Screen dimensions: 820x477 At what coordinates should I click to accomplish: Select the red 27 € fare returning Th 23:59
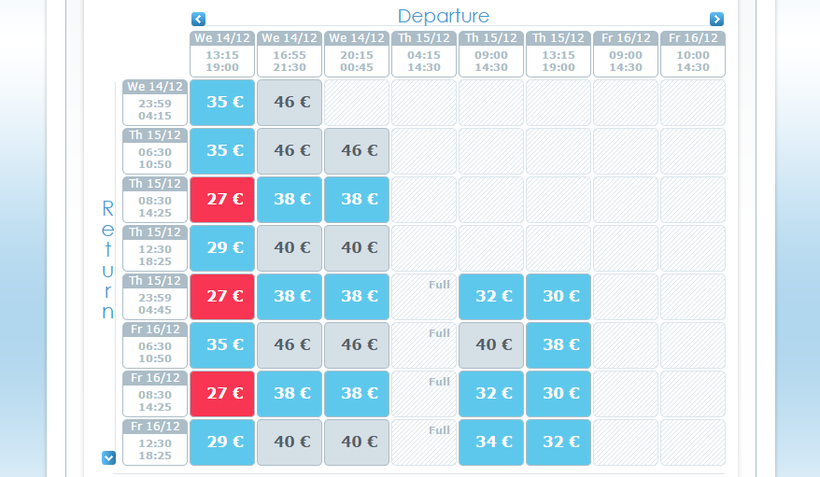click(x=222, y=296)
